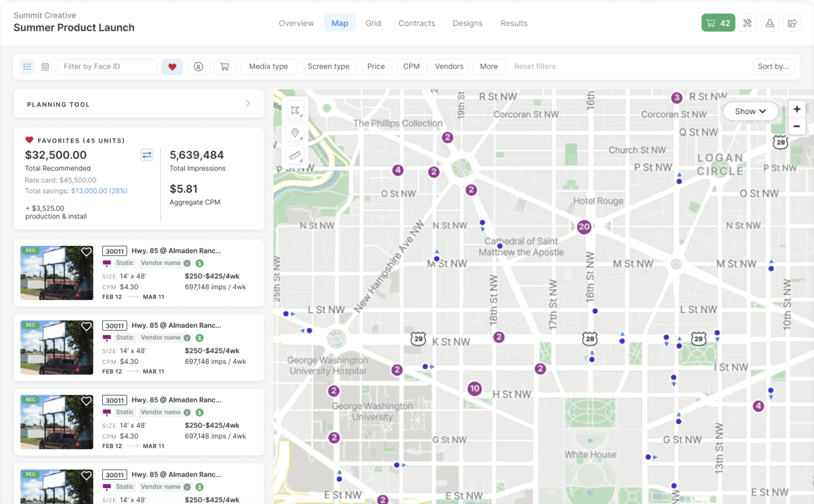Toggle the recommended R filter

coord(198,67)
